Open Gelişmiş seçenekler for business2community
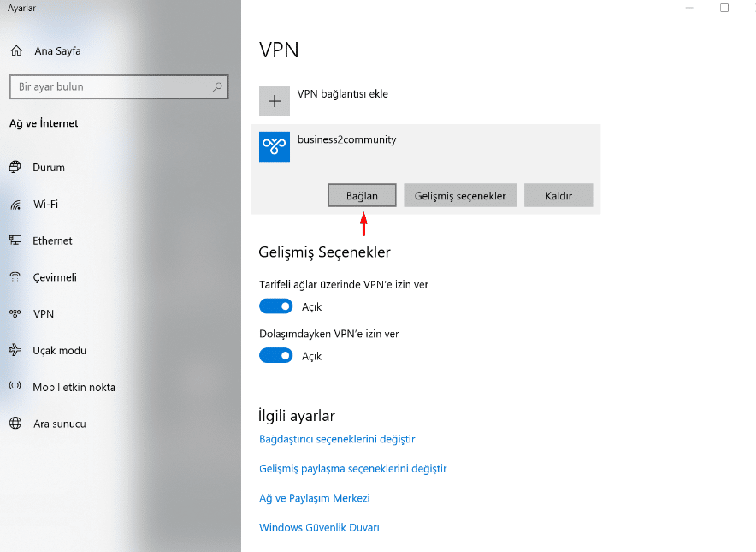The width and height of the screenshot is (756, 552). coord(460,195)
